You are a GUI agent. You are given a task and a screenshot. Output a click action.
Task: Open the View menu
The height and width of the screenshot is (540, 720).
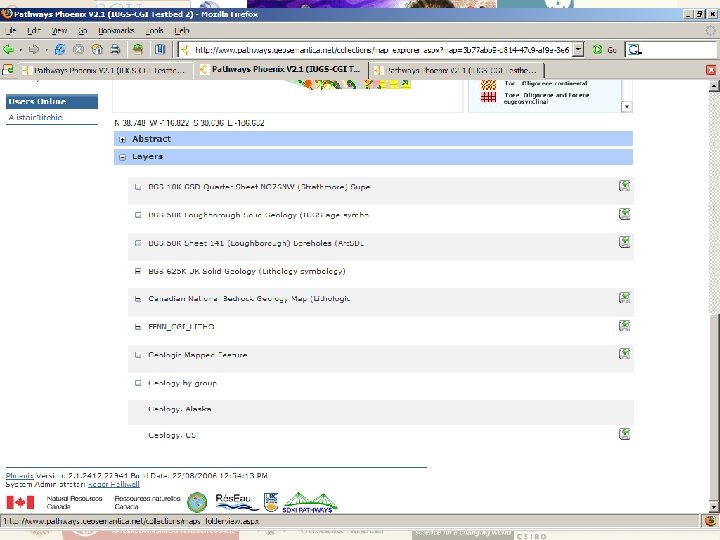pos(59,31)
